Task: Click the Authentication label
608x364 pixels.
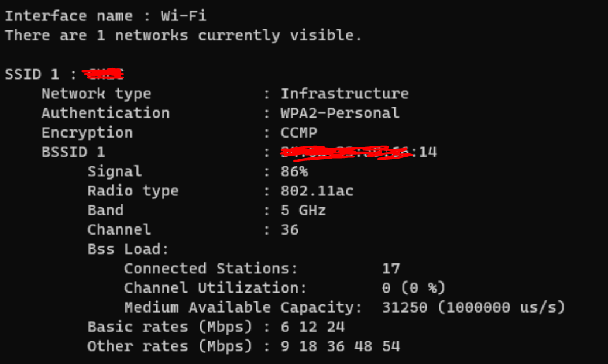Action: click(106, 113)
